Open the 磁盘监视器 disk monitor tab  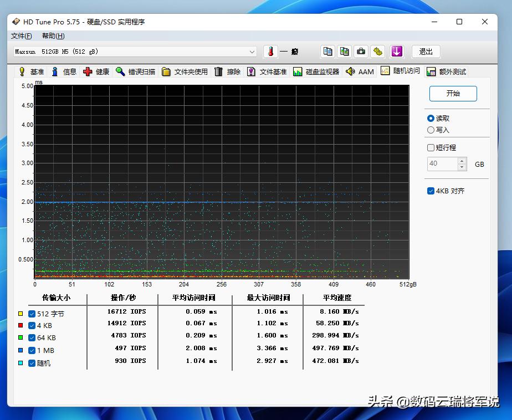[x=316, y=71]
